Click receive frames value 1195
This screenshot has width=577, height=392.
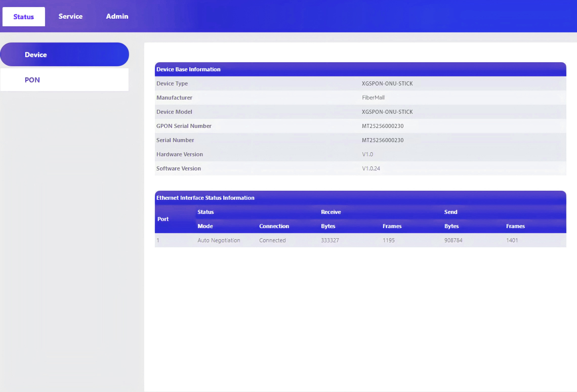pos(389,240)
